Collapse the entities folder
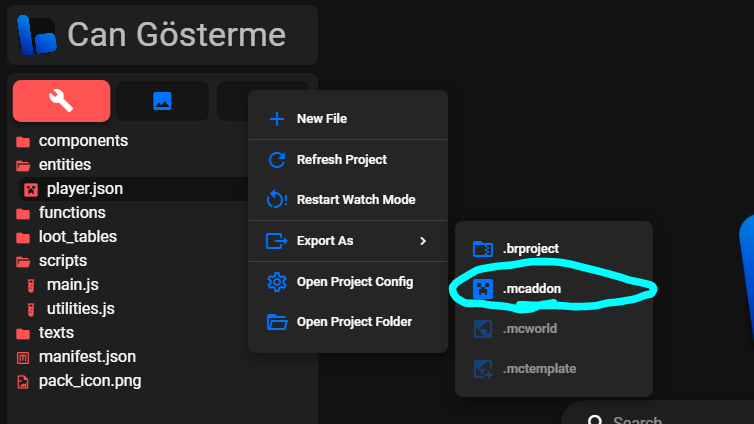 pos(64,165)
